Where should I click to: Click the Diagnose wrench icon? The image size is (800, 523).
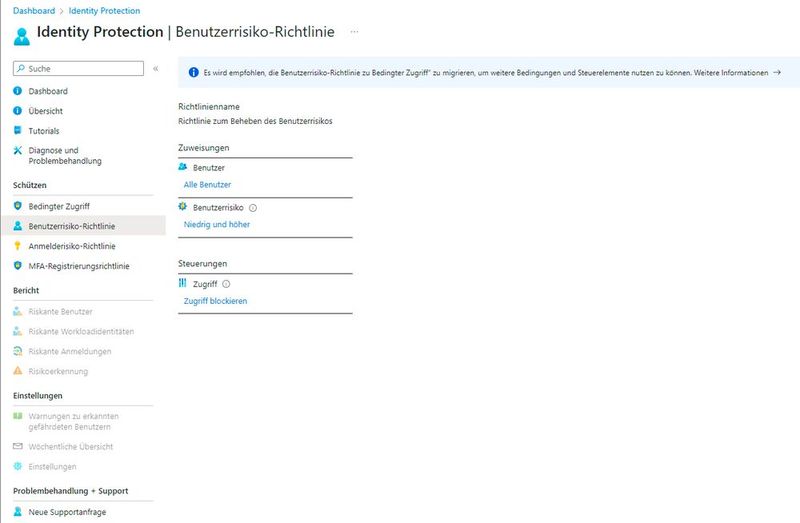point(17,150)
